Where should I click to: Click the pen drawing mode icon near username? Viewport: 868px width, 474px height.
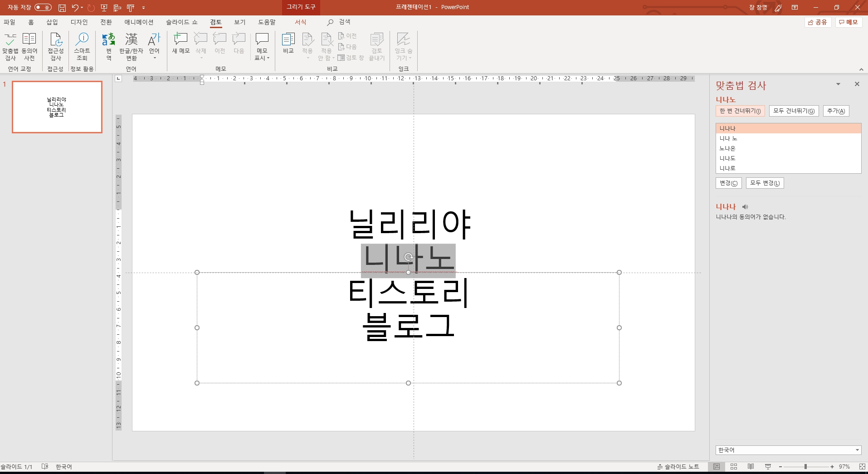[x=778, y=8]
